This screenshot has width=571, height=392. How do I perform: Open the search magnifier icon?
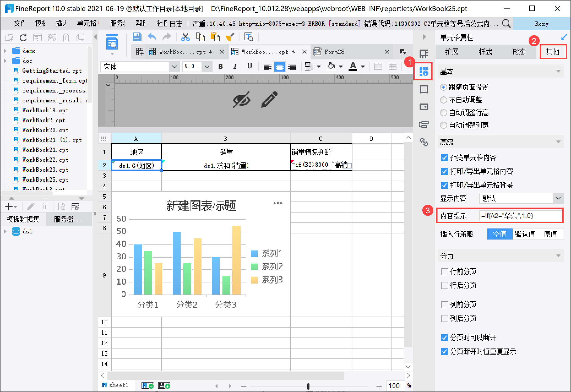(x=506, y=24)
